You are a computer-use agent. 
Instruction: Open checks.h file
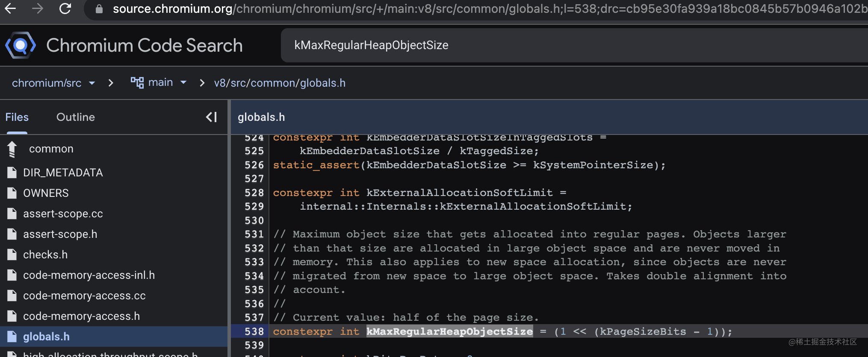pyautogui.click(x=45, y=255)
